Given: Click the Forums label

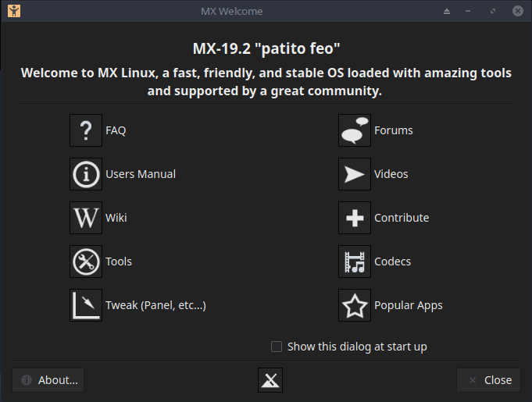Looking at the screenshot, I should (x=394, y=130).
